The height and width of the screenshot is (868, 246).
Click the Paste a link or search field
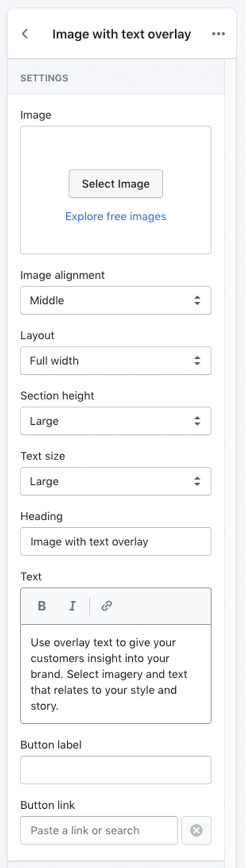(x=99, y=830)
